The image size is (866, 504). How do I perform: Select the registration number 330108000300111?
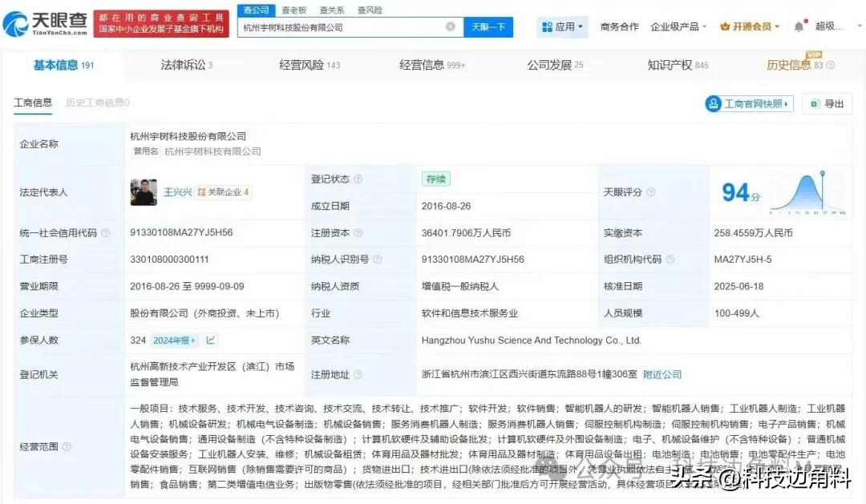[x=169, y=259]
